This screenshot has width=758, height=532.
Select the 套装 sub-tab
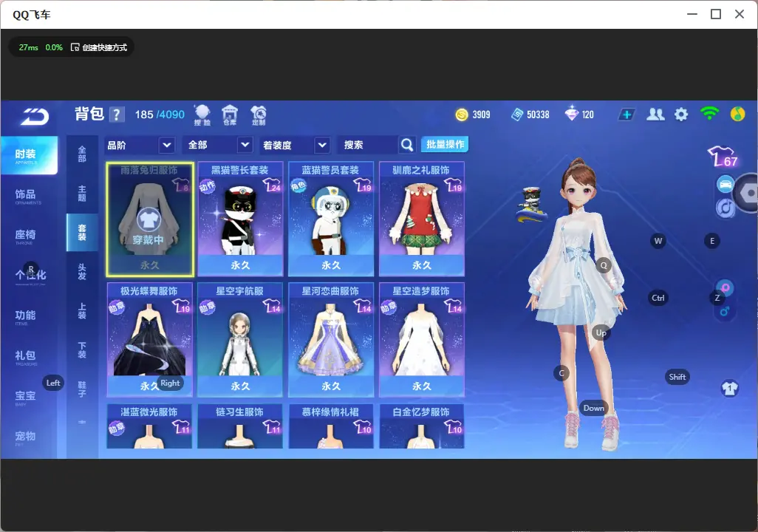point(82,233)
